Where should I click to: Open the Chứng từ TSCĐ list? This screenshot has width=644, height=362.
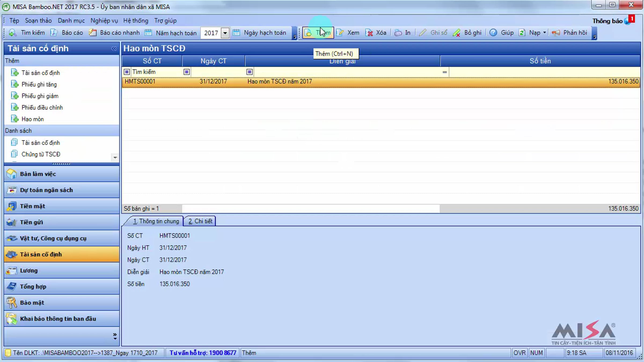click(x=36, y=154)
